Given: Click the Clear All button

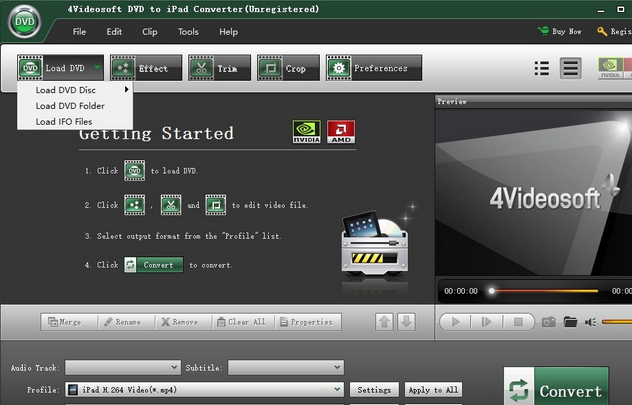Looking at the screenshot, I should point(243,322).
